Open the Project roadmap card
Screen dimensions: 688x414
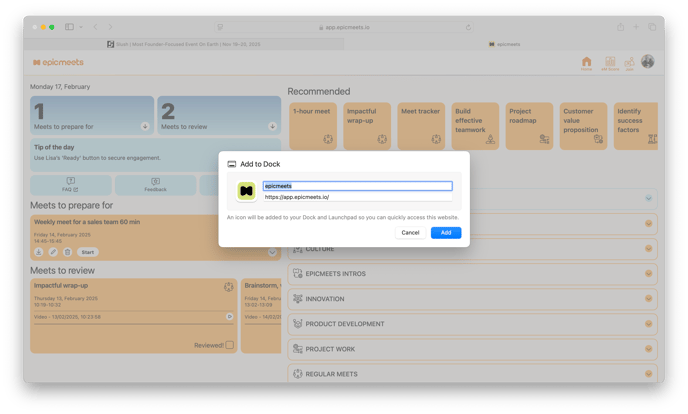click(x=529, y=126)
